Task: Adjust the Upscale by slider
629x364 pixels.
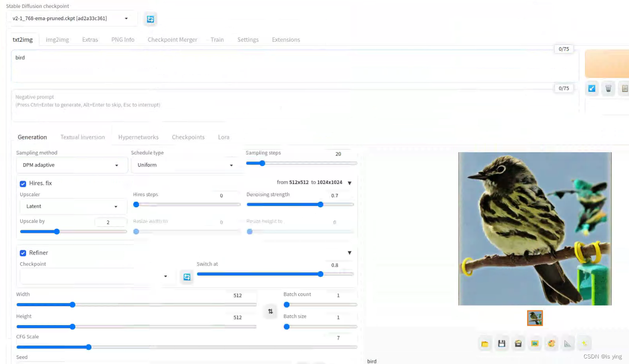Action: click(x=73, y=232)
